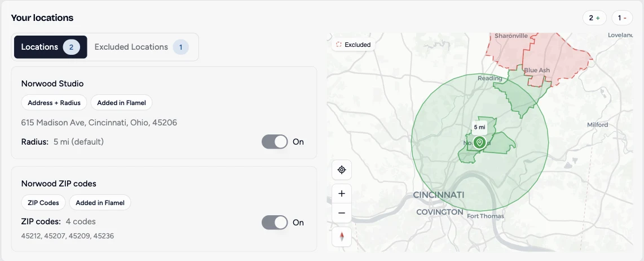Click the COVINGTON label on map
The width and height of the screenshot is (644, 261).
coord(439,212)
